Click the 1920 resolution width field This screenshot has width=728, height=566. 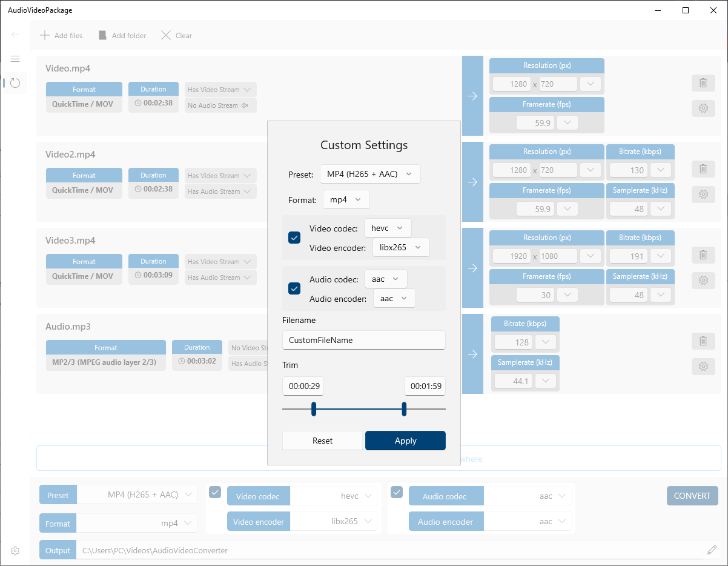coord(512,256)
